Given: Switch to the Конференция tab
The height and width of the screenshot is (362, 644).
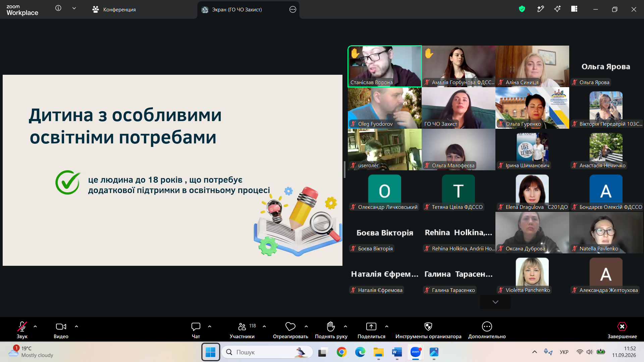Looking at the screenshot, I should click(x=114, y=9).
